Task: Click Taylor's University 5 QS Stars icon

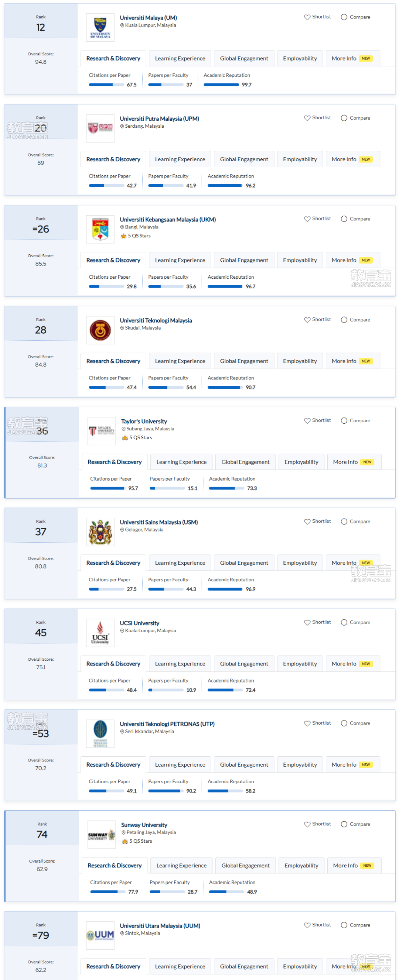Action: pyautogui.click(x=125, y=438)
